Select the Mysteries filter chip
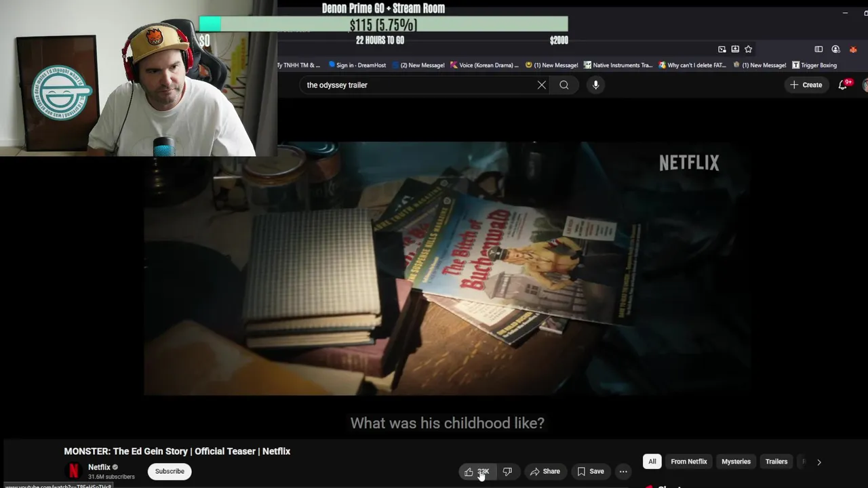The image size is (868, 488). tap(736, 462)
